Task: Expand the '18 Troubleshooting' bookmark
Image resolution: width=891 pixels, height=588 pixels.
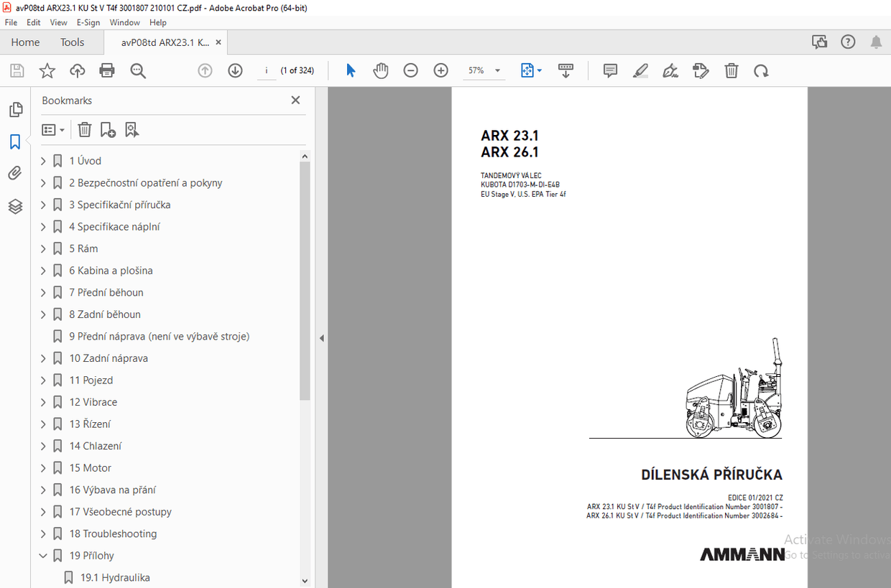Action: tap(43, 533)
